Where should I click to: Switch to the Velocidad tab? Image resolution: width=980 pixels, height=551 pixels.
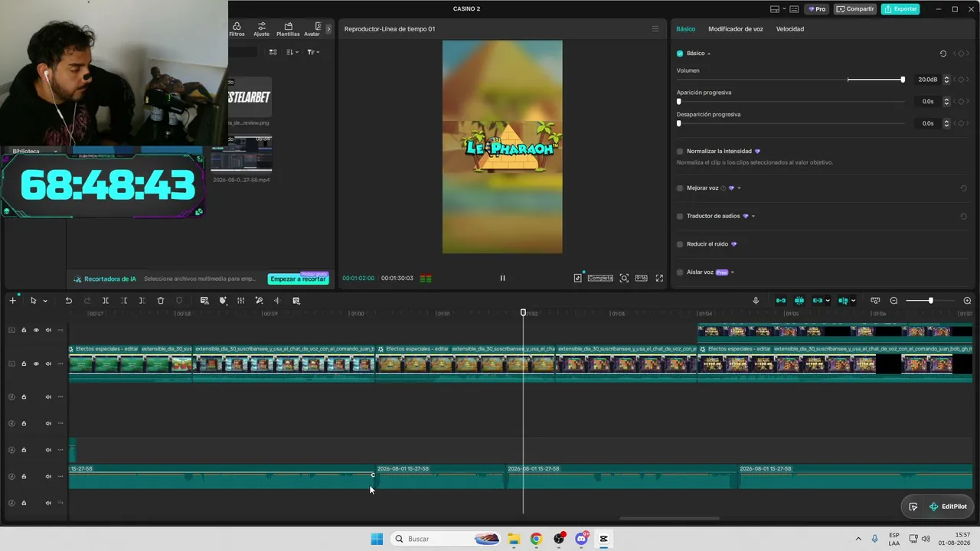(790, 29)
